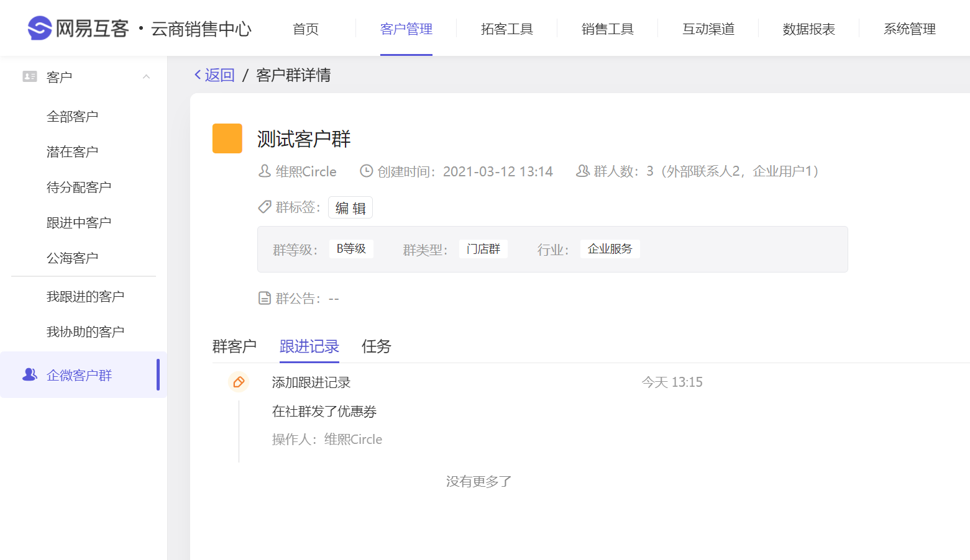Select 潜在客户 in the sidebar
Image resolution: width=970 pixels, height=560 pixels.
73,151
